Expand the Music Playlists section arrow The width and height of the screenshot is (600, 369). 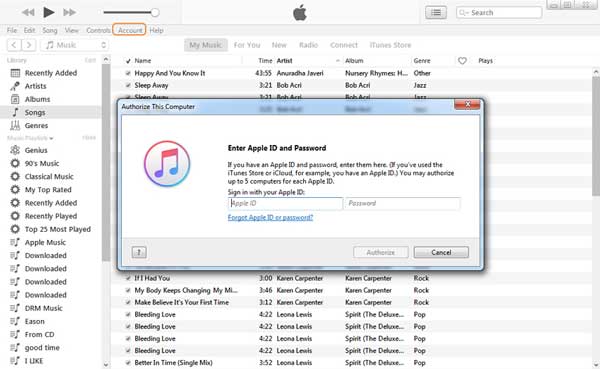[51, 138]
